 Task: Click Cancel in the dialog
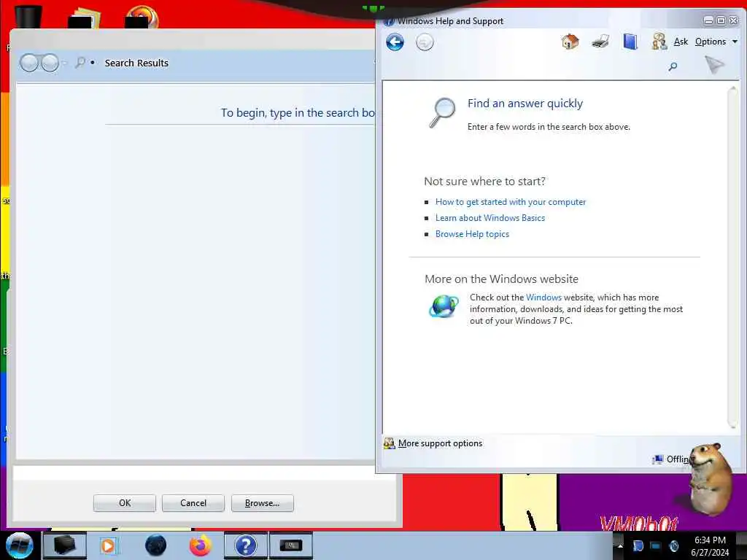pos(193,503)
